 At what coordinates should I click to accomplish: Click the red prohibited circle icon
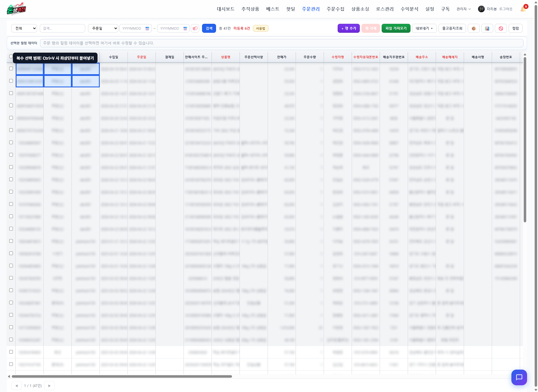click(501, 28)
